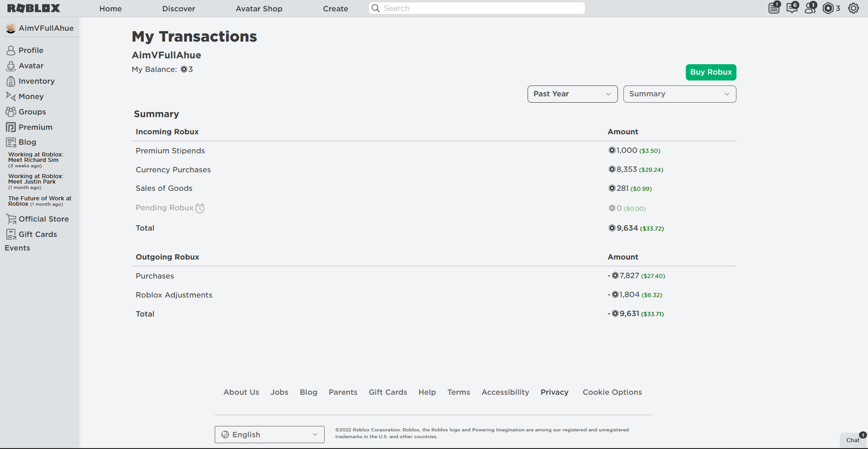
Task: Click the Buy Robux button
Action: coord(711,72)
